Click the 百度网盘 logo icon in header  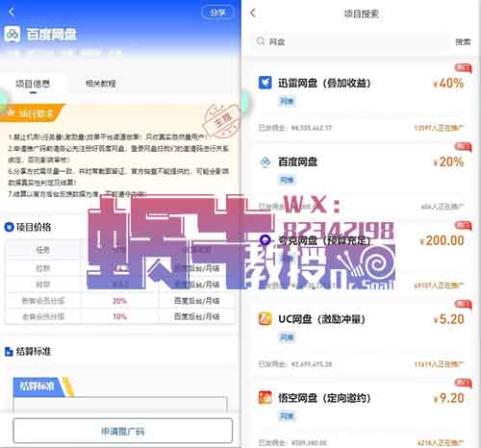click(13, 34)
